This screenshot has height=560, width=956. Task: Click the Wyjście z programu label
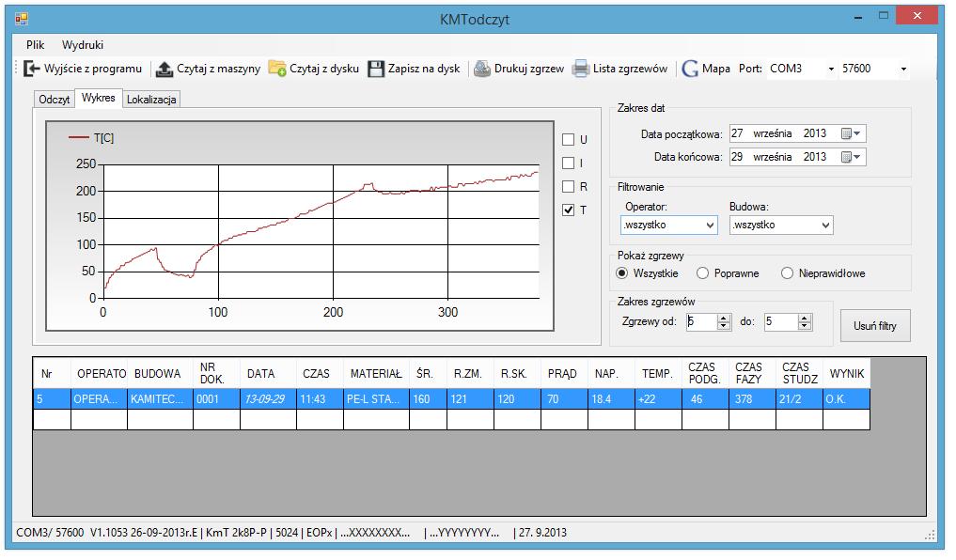tap(93, 69)
